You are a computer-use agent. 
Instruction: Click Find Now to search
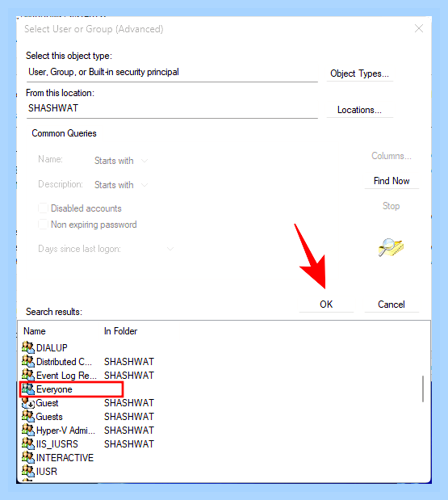click(x=391, y=181)
